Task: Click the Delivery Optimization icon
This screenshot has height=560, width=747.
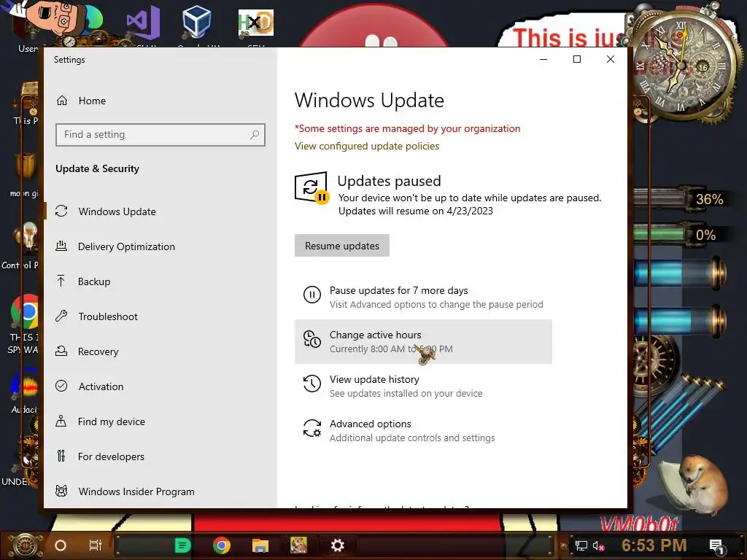Action: tap(61, 246)
